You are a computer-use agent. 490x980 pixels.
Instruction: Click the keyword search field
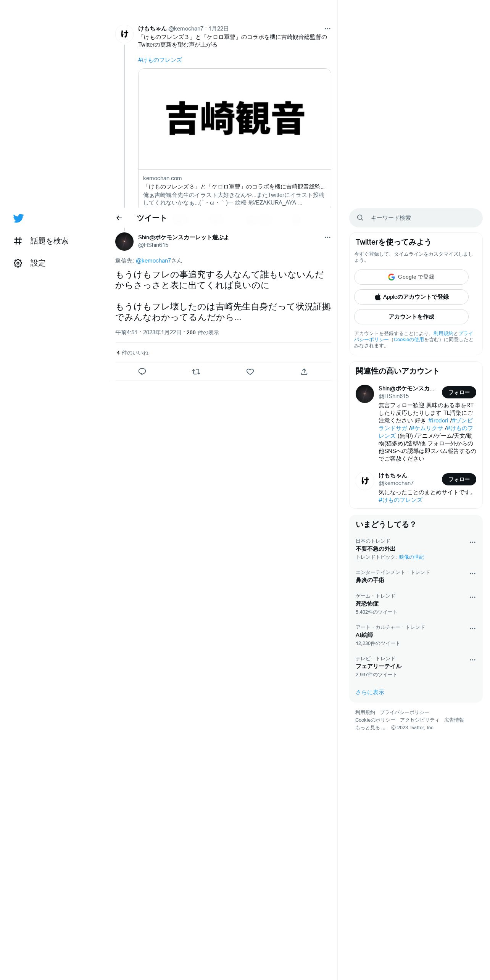[416, 218]
